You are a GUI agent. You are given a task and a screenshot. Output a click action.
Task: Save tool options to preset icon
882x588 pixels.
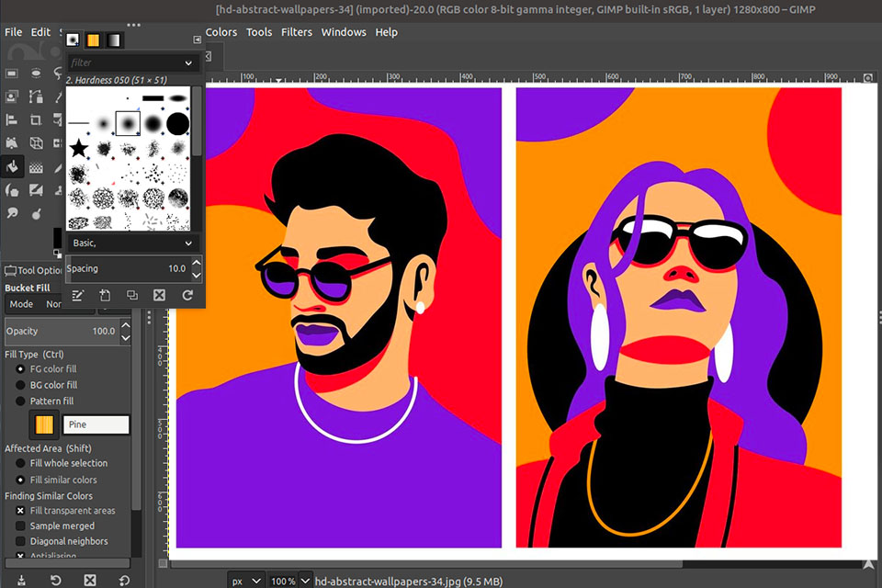21,580
